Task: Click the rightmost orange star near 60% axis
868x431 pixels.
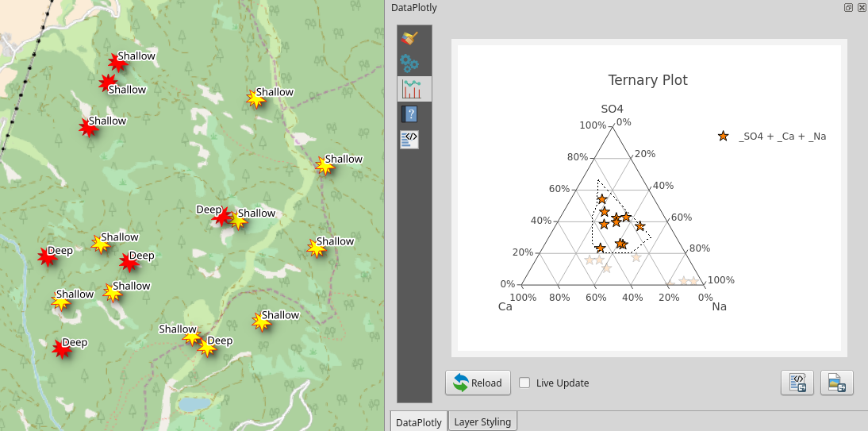Action: tap(639, 226)
